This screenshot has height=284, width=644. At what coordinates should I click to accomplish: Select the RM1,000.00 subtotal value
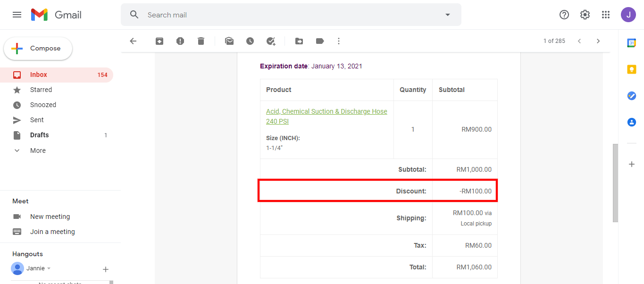tap(474, 169)
